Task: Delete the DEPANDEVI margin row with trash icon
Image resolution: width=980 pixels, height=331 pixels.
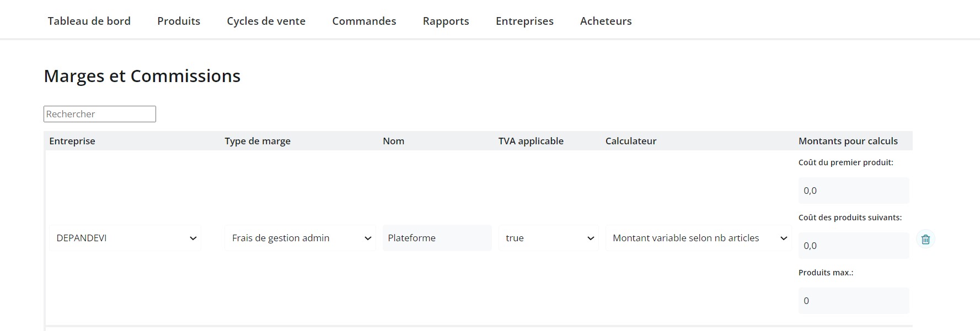Action: coord(925,239)
